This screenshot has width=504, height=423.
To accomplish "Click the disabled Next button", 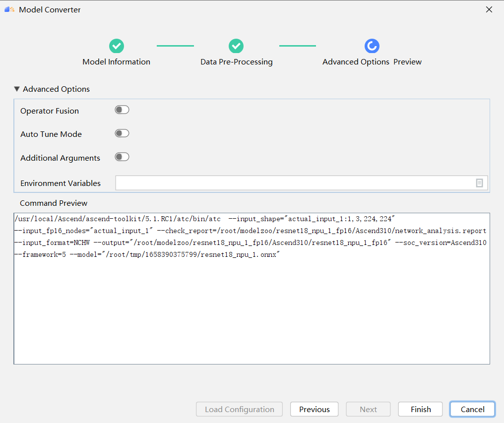I will click(x=369, y=409).
